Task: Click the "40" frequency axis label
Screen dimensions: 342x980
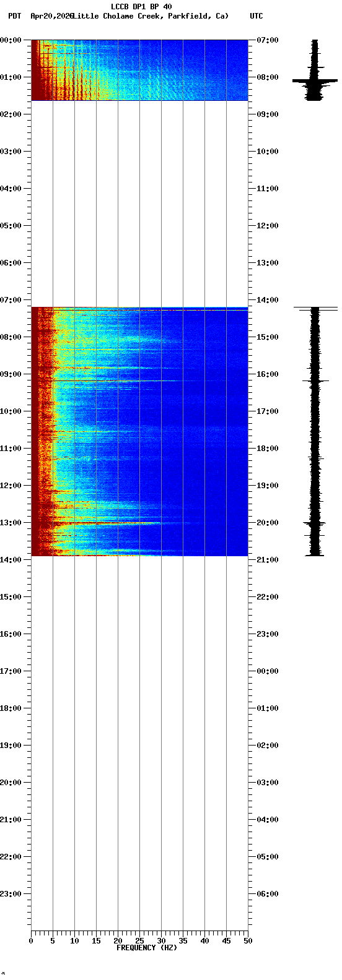Action: tap(204, 941)
